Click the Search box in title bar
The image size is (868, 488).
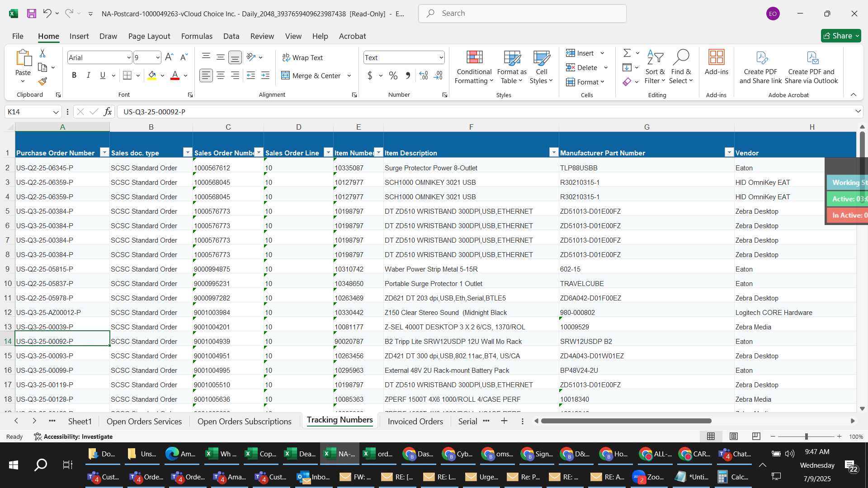click(x=523, y=14)
